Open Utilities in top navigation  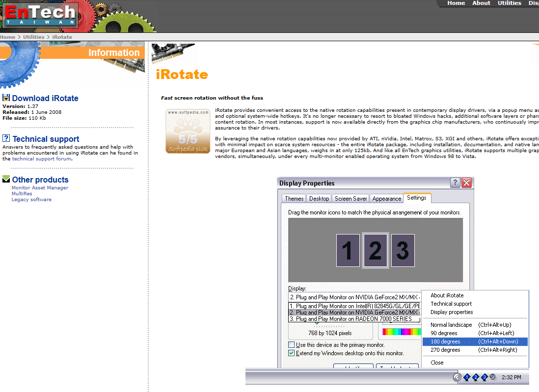510,3
